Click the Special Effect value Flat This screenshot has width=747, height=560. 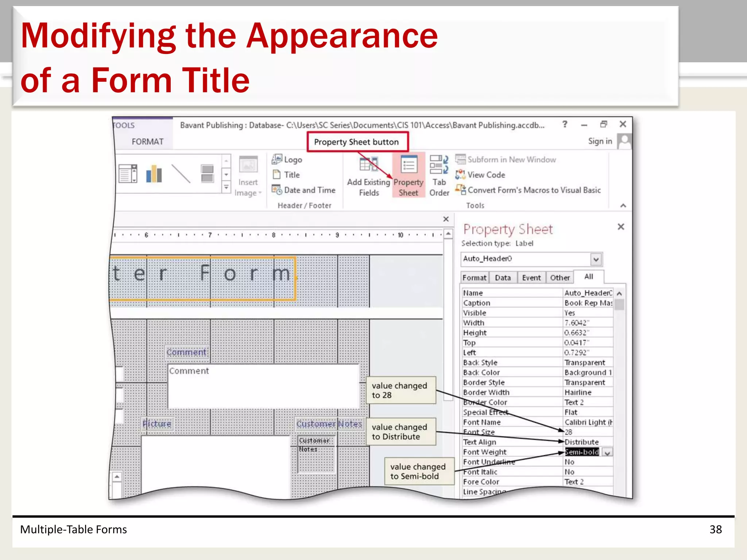click(x=588, y=412)
